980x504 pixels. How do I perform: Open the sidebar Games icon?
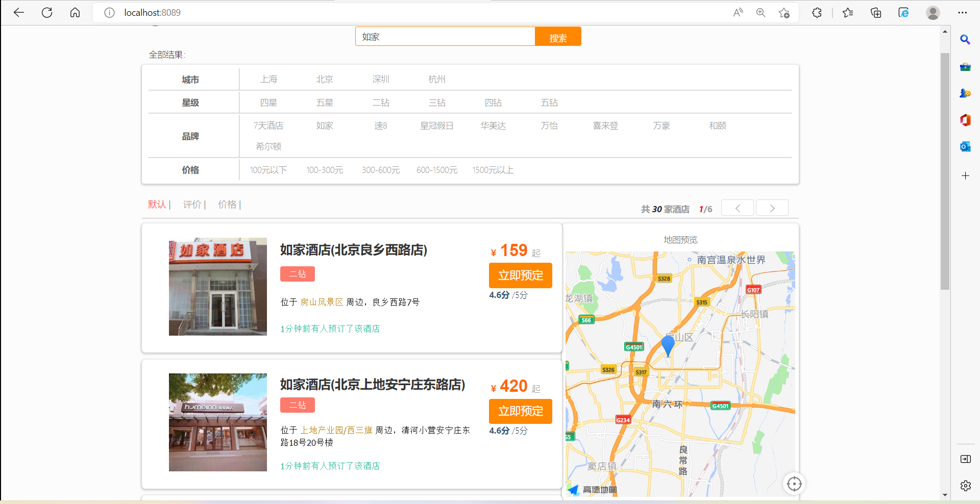coord(965,93)
